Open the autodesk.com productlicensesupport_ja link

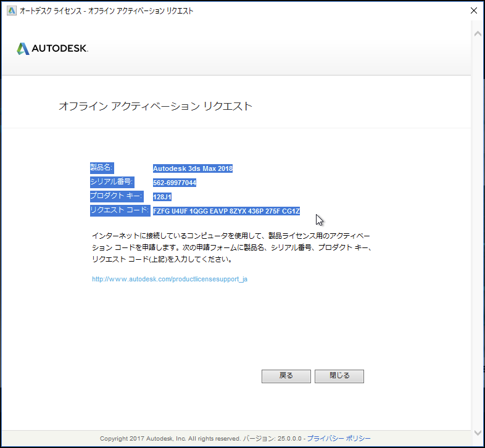click(170, 279)
